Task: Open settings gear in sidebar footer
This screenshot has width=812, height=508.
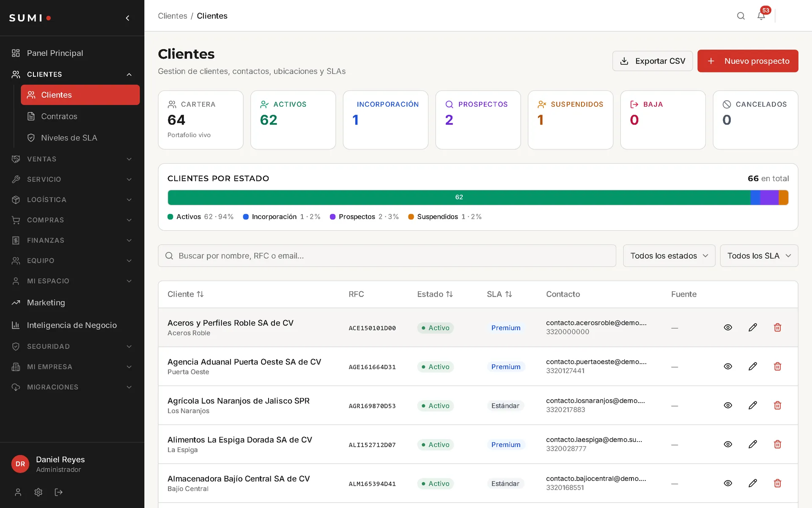Action: (38, 492)
